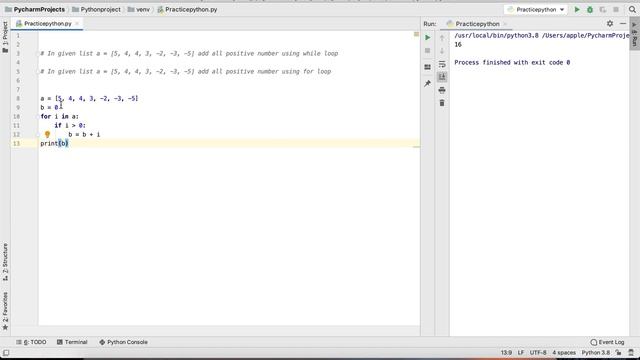Click the yellow inspection indicator at editor top
Image resolution: width=640 pixels, height=360 pixels.
(x=416, y=35)
